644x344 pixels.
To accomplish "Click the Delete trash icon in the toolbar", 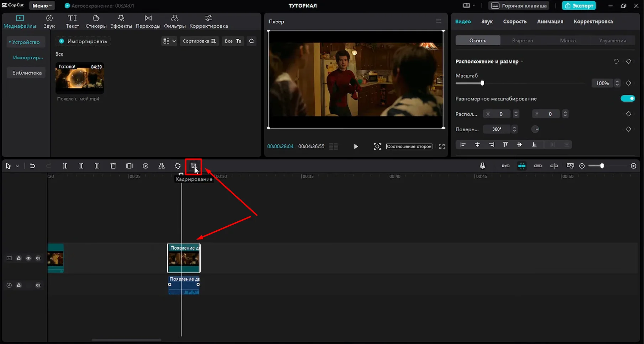I will point(113,166).
